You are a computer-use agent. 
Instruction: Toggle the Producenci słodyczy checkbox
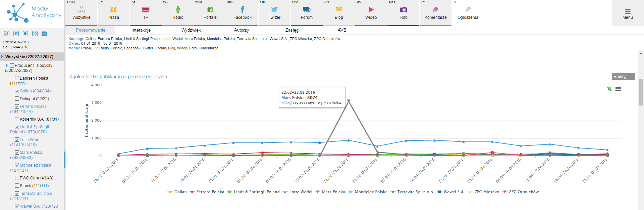click(12, 66)
